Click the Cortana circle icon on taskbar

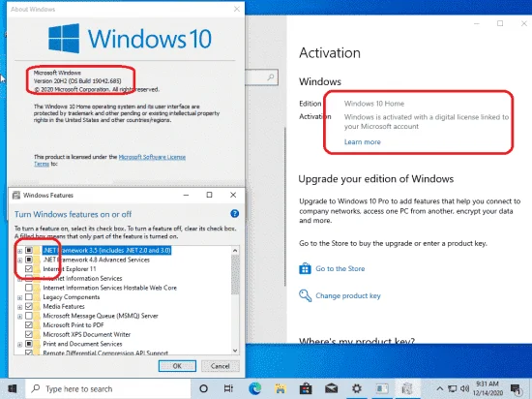[x=203, y=388]
